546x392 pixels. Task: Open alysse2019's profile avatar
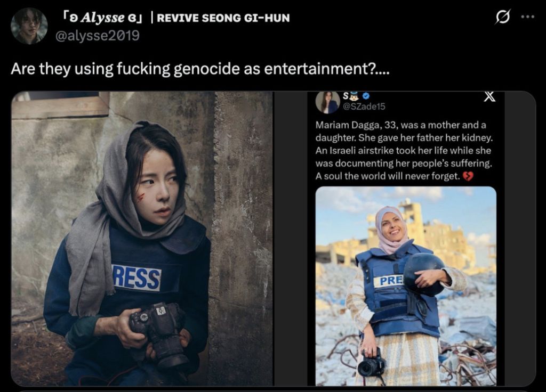pyautogui.click(x=29, y=26)
